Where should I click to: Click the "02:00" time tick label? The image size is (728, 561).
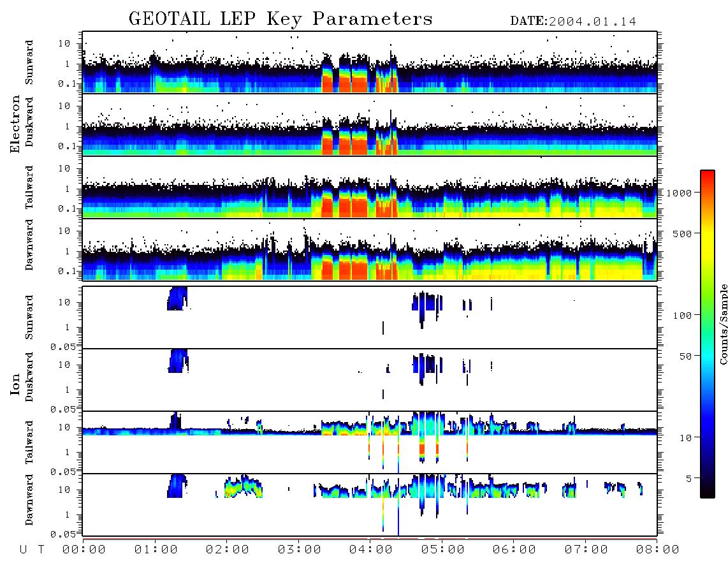pos(228,550)
